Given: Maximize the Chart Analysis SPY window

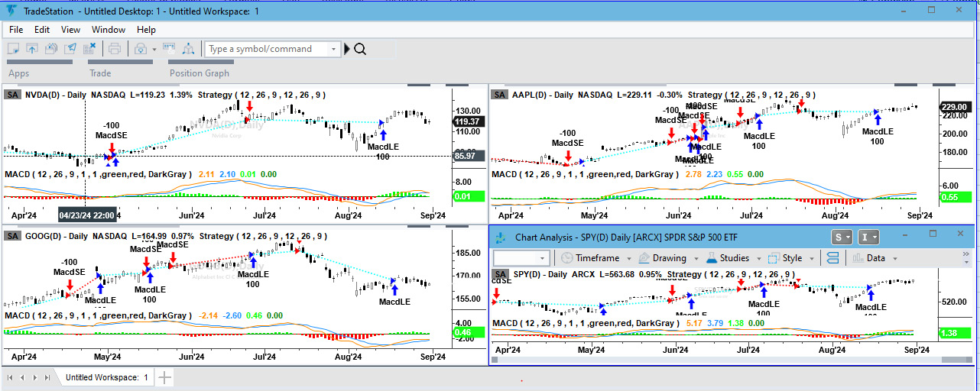Looking at the screenshot, I should [932, 234].
